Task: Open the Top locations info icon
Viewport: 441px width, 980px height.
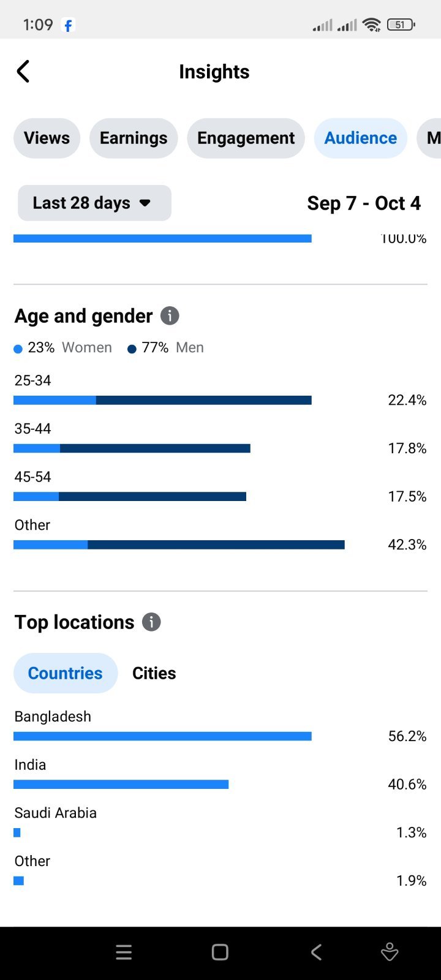Action: [x=151, y=622]
